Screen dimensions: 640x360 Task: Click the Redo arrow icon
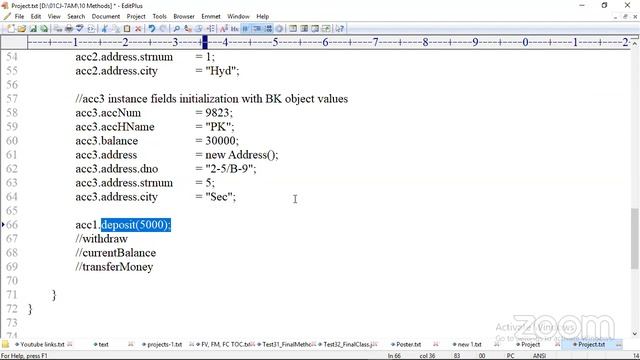(163, 29)
